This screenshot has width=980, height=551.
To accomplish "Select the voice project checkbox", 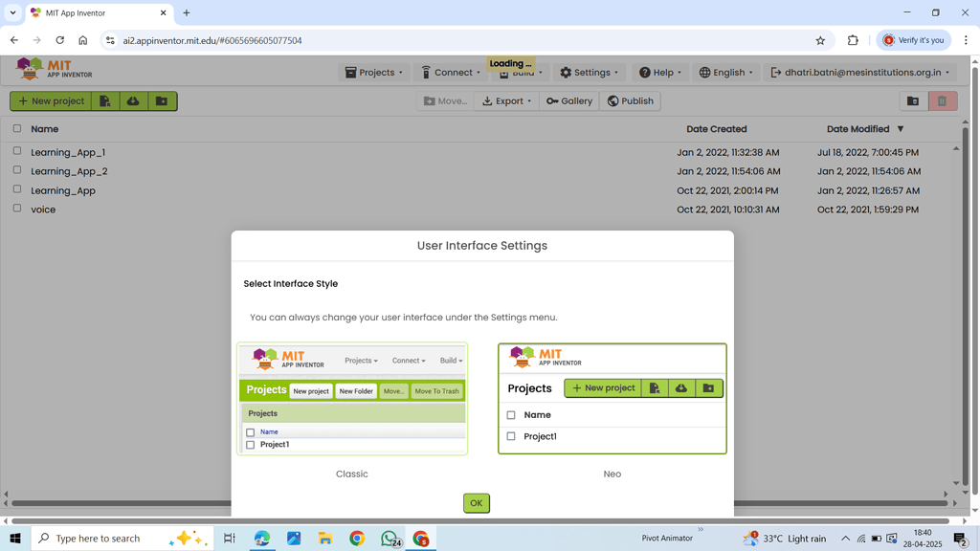I will tap(16, 209).
